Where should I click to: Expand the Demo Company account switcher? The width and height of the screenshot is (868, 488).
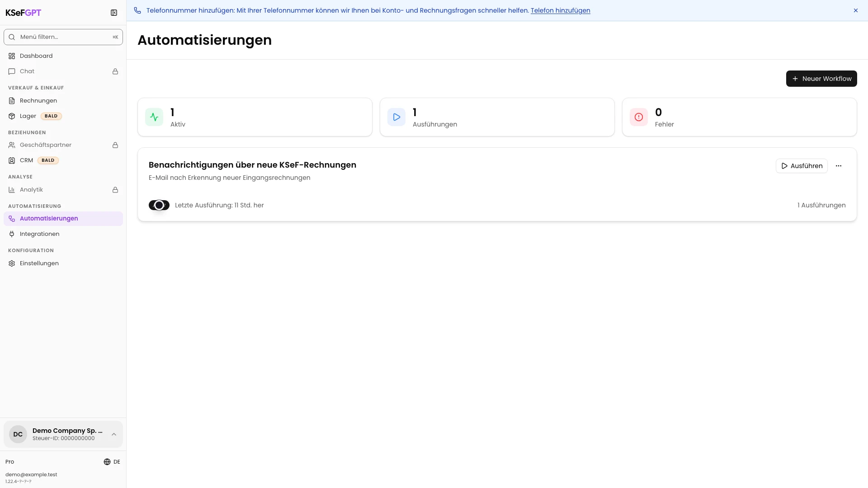tap(63, 434)
